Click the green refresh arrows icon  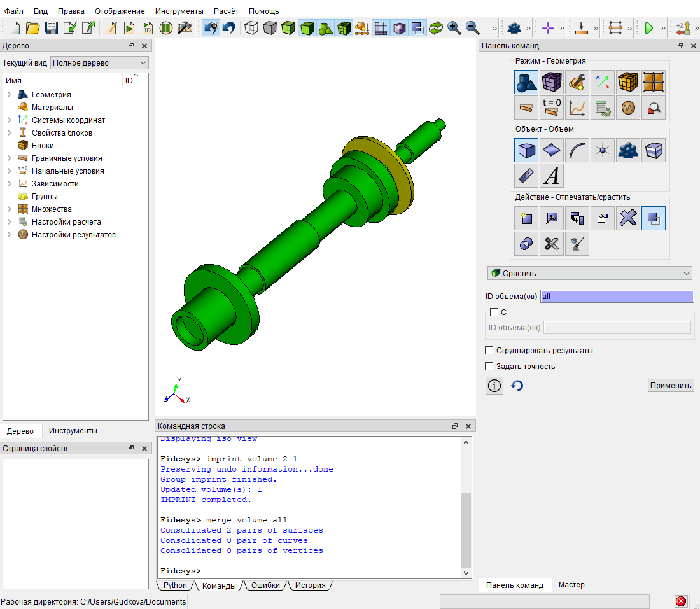point(436,28)
